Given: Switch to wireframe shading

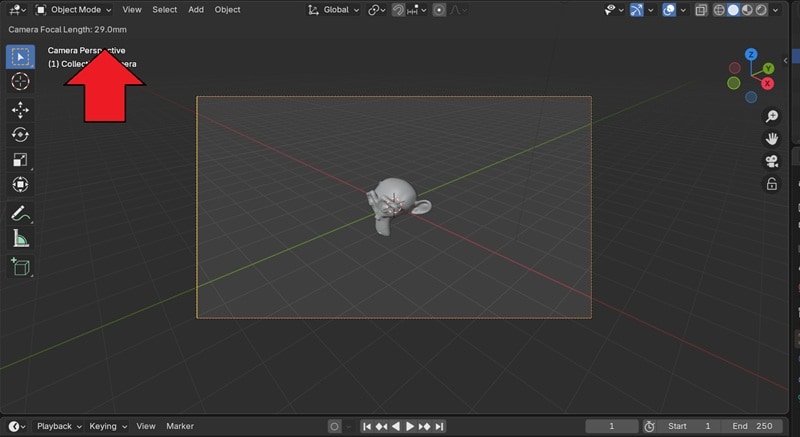Looking at the screenshot, I should 719,10.
